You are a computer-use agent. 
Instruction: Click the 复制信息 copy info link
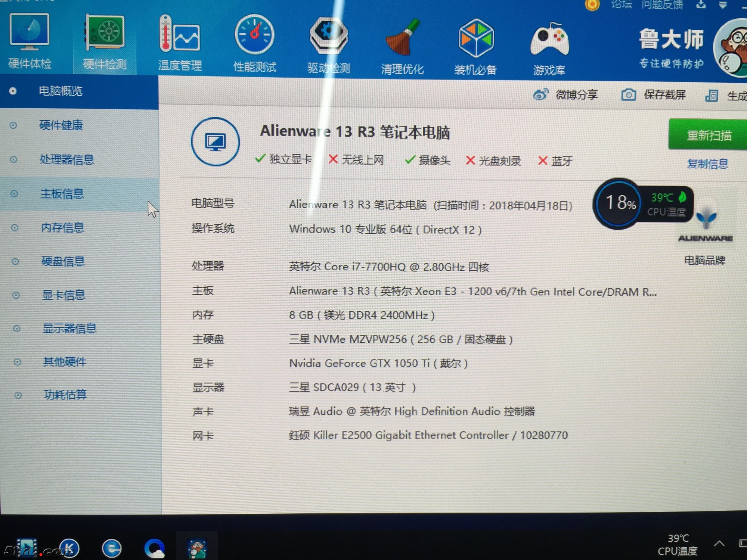point(707,164)
